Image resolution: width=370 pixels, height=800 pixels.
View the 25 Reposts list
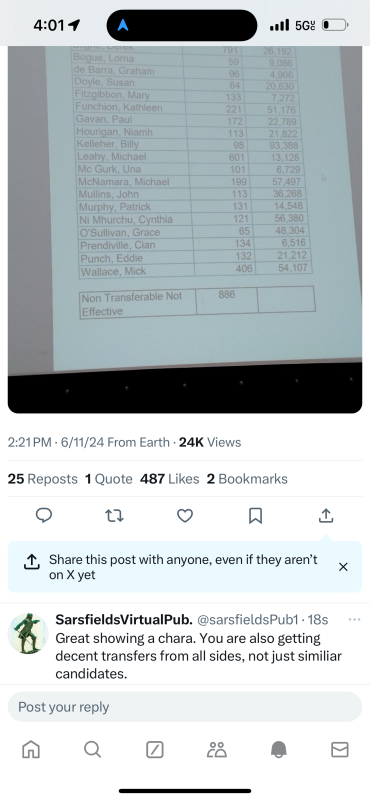tap(43, 479)
